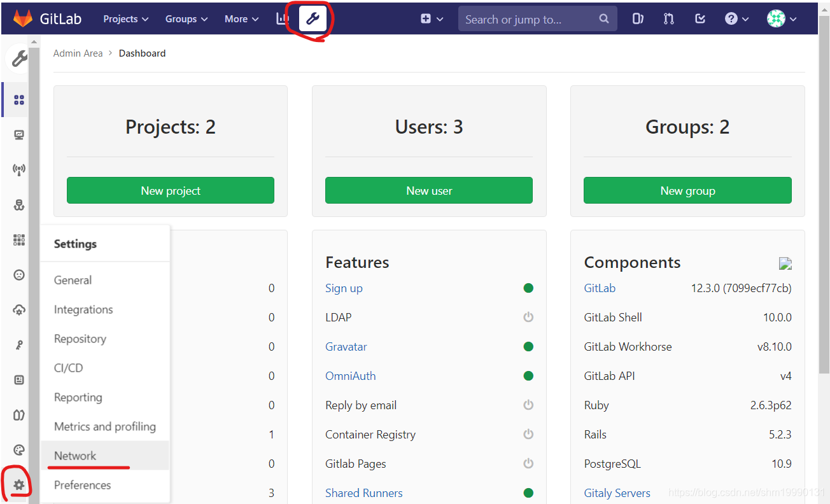Viewport: 830px width, 504px height.
Task: Open the Merge Requests icon in top bar
Action: coord(668,19)
